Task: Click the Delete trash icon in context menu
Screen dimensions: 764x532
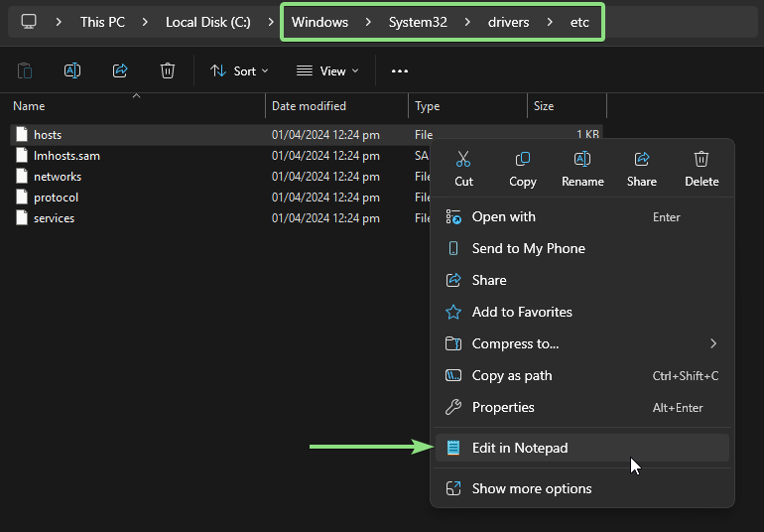Action: pyautogui.click(x=701, y=160)
